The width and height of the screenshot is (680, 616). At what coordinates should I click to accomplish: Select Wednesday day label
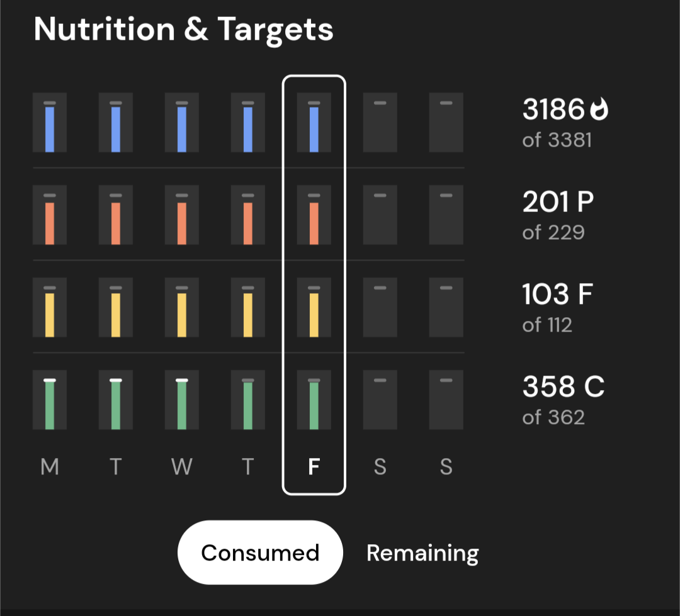182,467
